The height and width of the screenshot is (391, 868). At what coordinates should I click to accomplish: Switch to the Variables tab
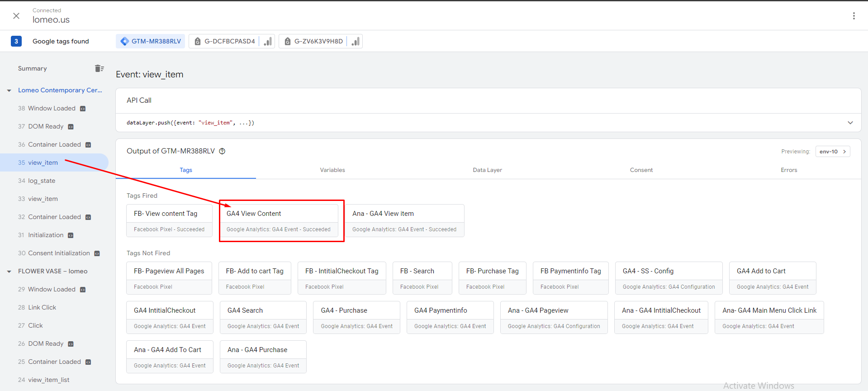[332, 170]
